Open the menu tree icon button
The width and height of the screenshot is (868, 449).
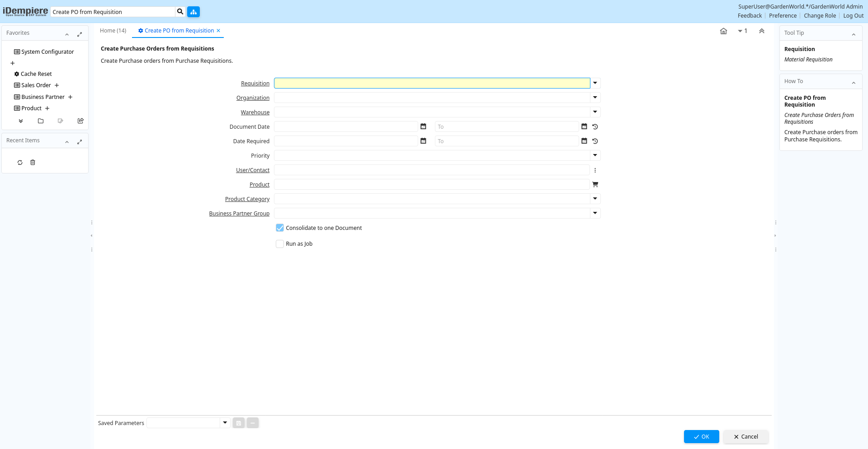(193, 12)
